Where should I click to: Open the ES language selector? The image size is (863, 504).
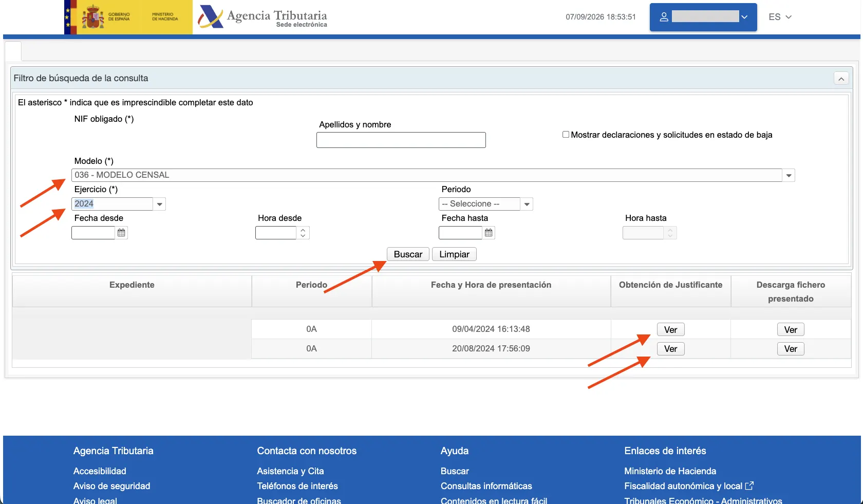780,17
